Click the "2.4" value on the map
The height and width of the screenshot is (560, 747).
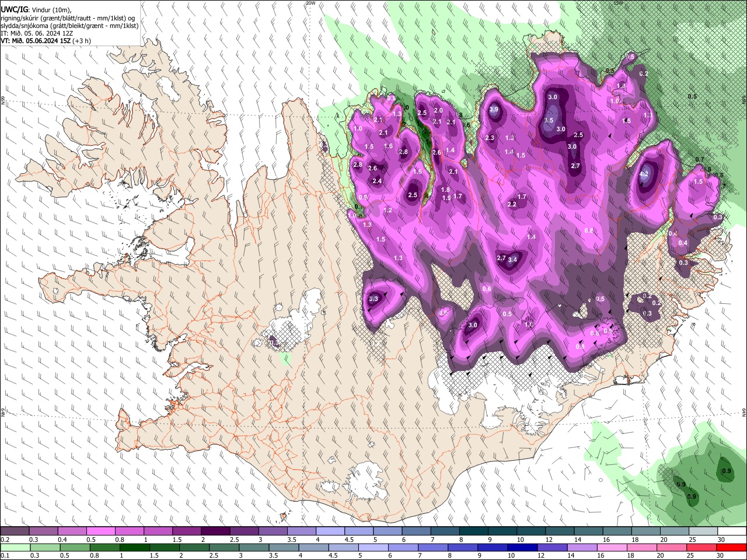pyautogui.click(x=377, y=181)
